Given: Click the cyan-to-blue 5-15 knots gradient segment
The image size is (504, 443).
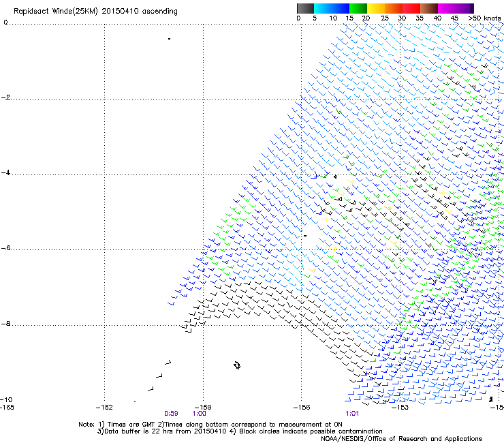Looking at the screenshot, I should point(332,8).
